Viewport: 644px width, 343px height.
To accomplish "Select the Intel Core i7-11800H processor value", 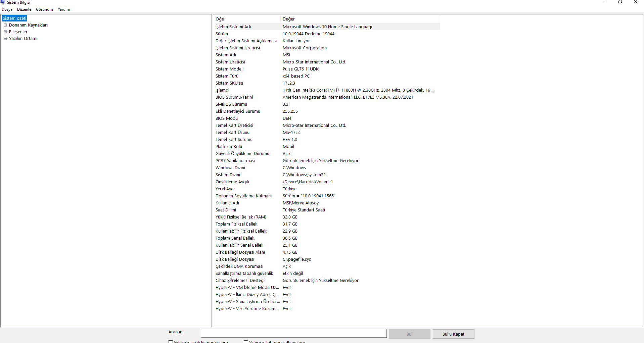I will coord(358,90).
